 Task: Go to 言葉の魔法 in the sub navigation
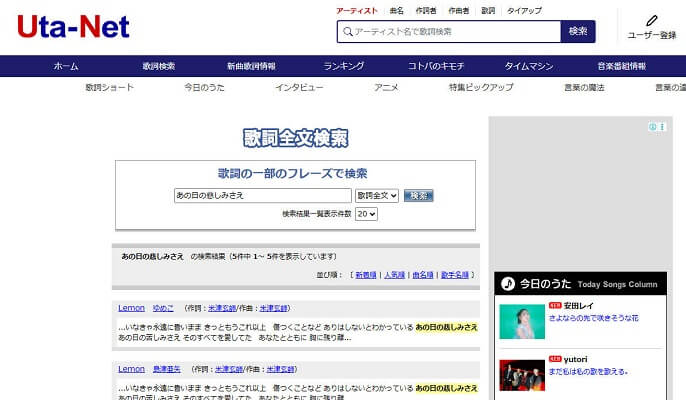pyautogui.click(x=584, y=88)
